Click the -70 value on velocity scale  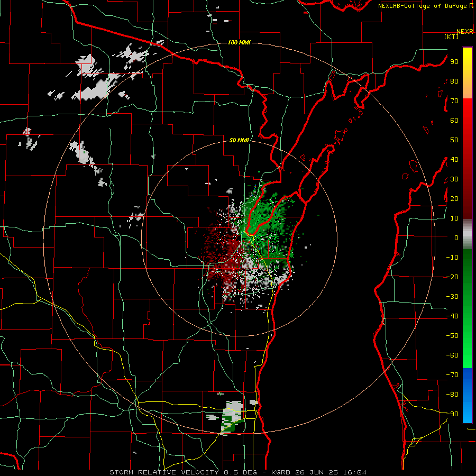[452, 374]
